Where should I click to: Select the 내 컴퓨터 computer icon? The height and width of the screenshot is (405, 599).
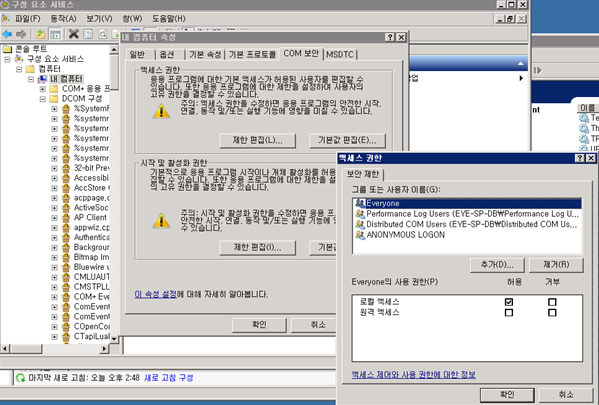click(x=42, y=79)
